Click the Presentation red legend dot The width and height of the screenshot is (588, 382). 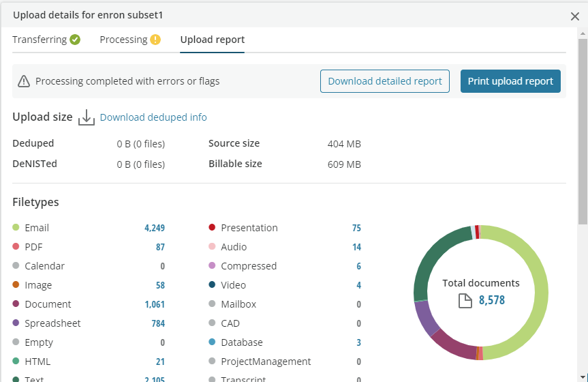tap(212, 227)
